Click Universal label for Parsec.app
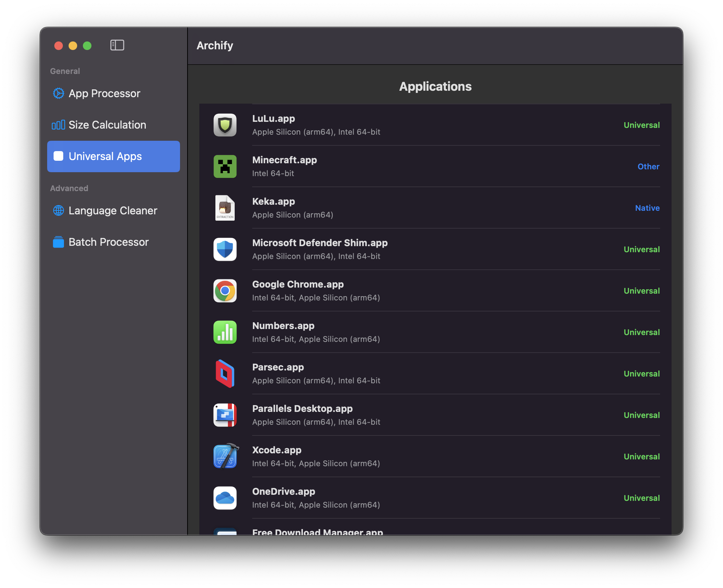The width and height of the screenshot is (723, 588). coord(642,374)
